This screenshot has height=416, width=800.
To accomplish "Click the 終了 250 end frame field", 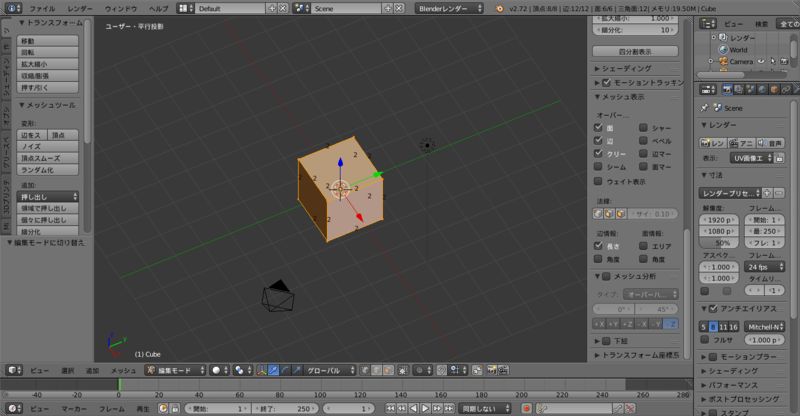I will point(285,408).
